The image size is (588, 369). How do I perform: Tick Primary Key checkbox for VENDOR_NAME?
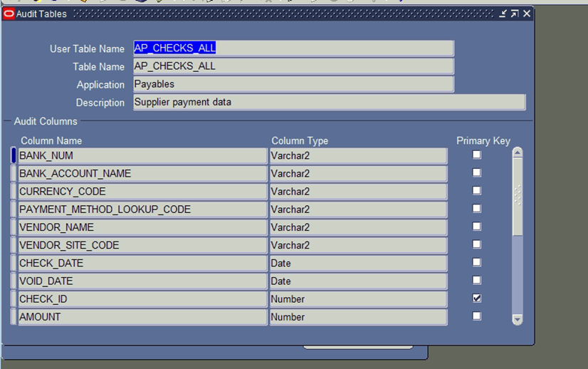point(477,227)
